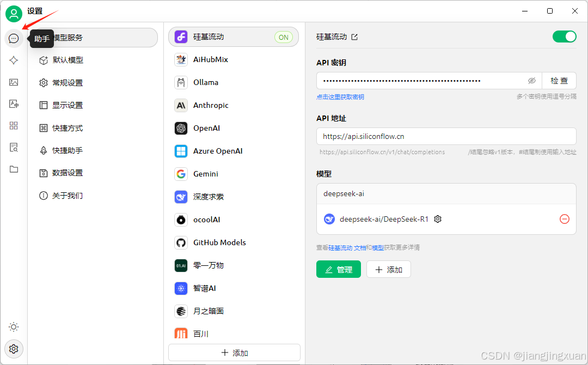Click the settings gear at sidebar bottom
The height and width of the screenshot is (365, 588).
14,349
